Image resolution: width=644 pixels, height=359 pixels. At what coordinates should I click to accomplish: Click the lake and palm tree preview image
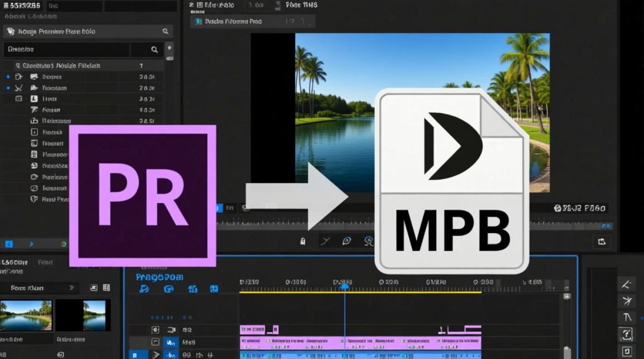point(422,112)
